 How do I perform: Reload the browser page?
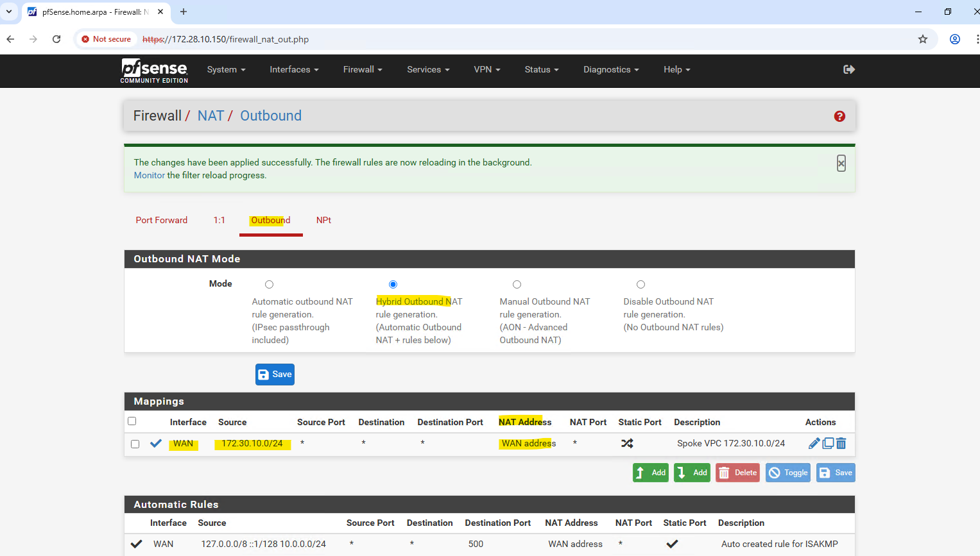pos(56,39)
